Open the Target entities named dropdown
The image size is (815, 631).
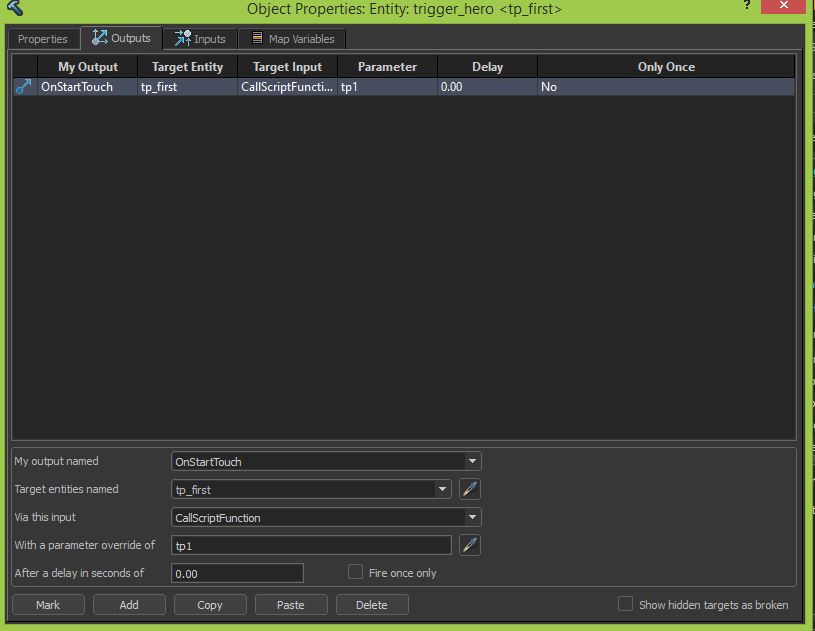click(443, 489)
